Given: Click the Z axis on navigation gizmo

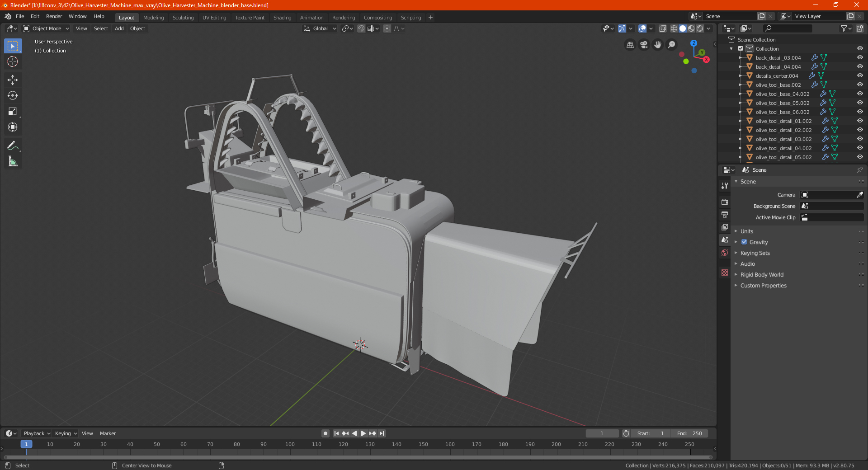Looking at the screenshot, I should 693,43.
